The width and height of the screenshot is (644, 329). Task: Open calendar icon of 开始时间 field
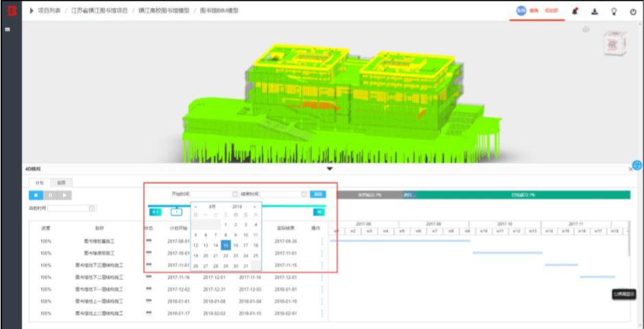(235, 194)
